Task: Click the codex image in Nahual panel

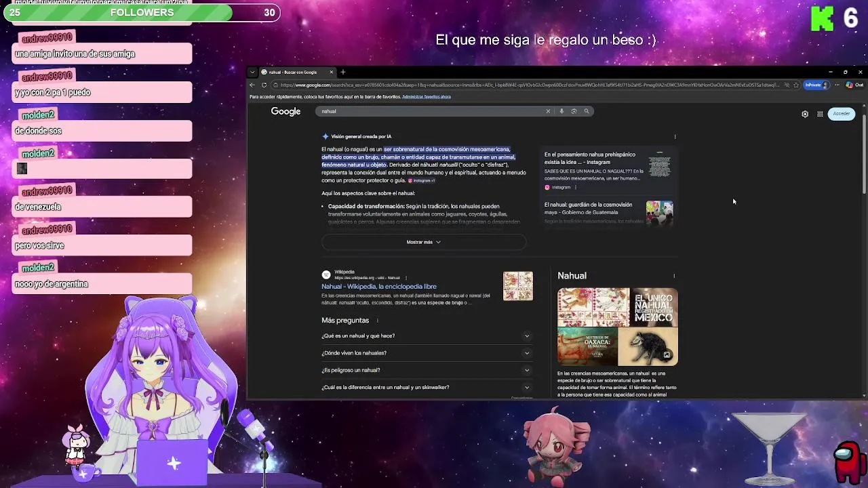Action: (x=593, y=307)
